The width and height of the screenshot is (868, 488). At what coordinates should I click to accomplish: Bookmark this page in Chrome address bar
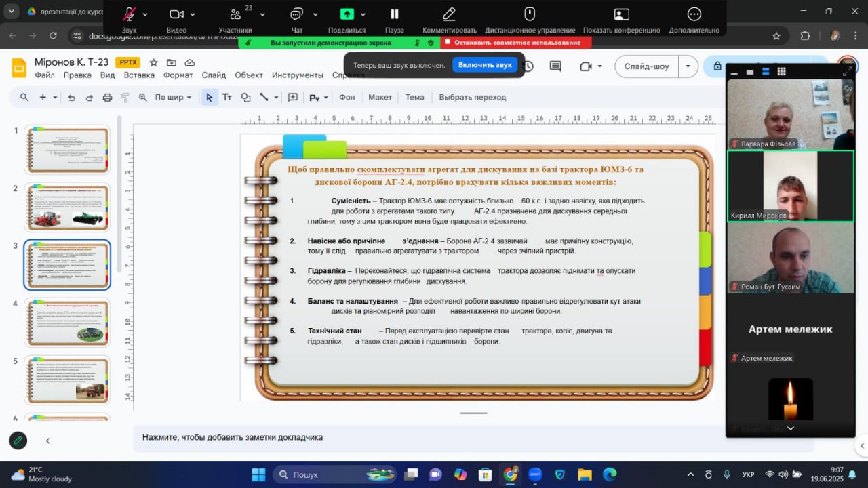tap(776, 36)
